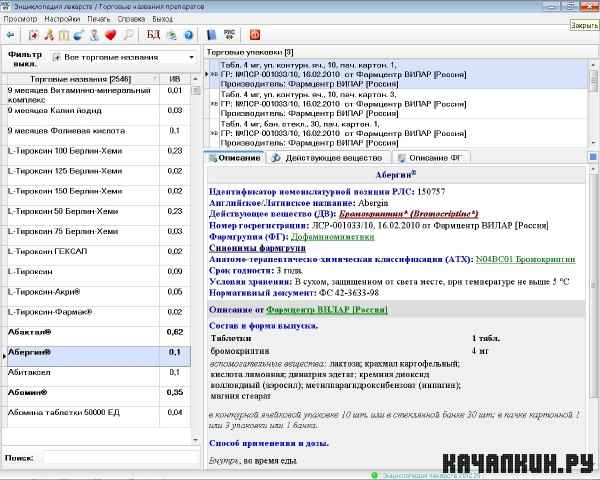Click the blue question mark help icon

coord(188,35)
